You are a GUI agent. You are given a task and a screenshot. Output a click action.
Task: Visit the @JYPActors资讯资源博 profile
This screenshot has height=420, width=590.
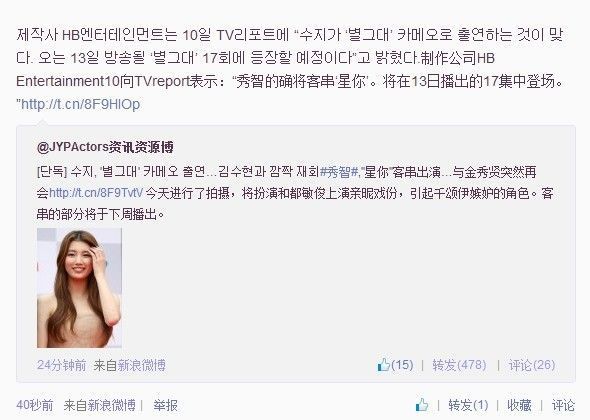[x=105, y=147]
